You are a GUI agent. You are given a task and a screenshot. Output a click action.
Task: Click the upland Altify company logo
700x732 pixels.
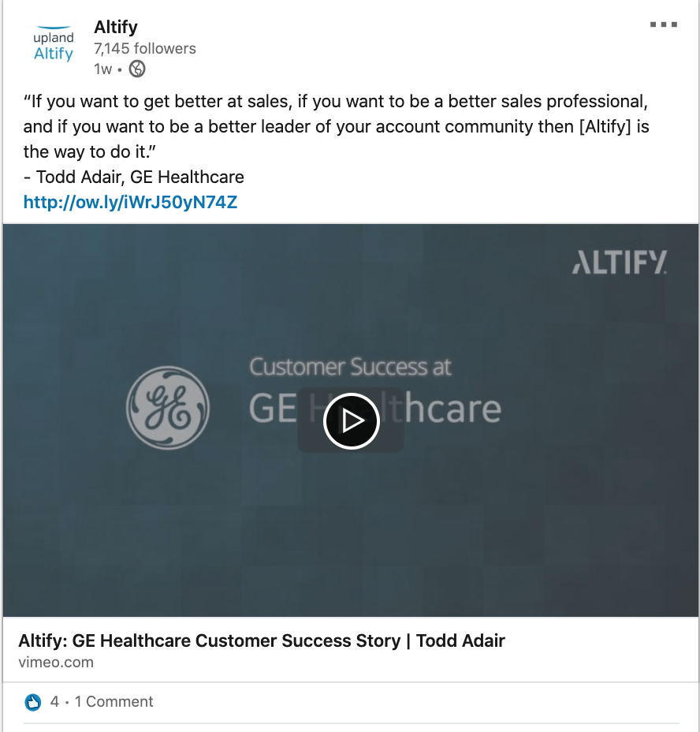click(x=54, y=46)
